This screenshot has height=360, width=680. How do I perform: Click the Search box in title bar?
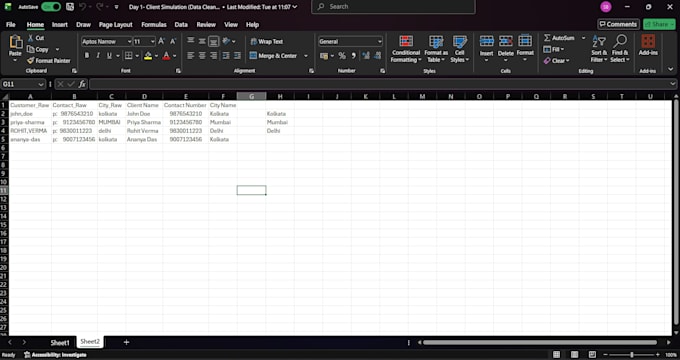tap(393, 7)
